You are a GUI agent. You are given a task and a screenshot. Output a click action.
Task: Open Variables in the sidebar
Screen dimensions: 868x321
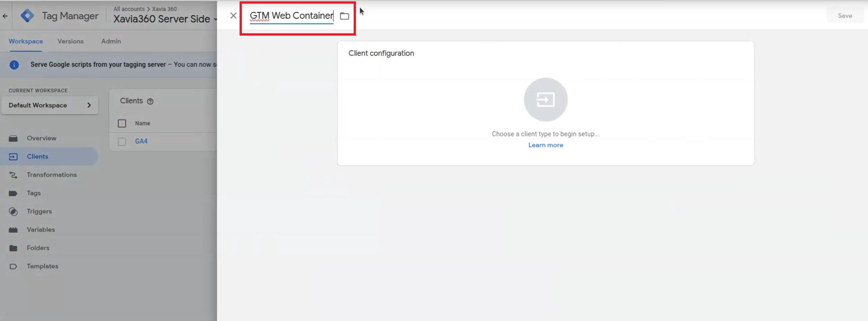[41, 230]
